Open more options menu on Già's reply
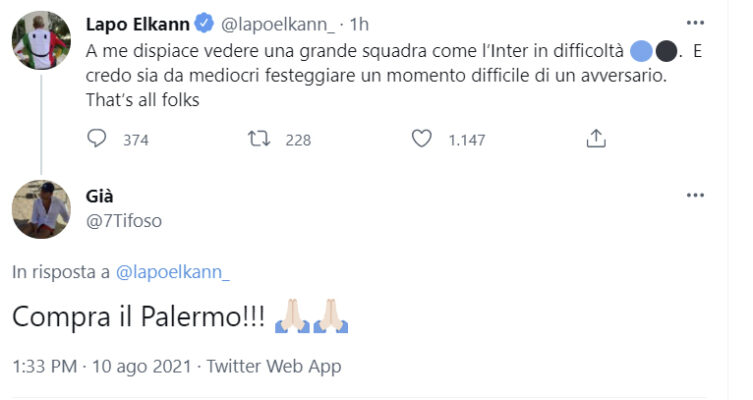 696,195
